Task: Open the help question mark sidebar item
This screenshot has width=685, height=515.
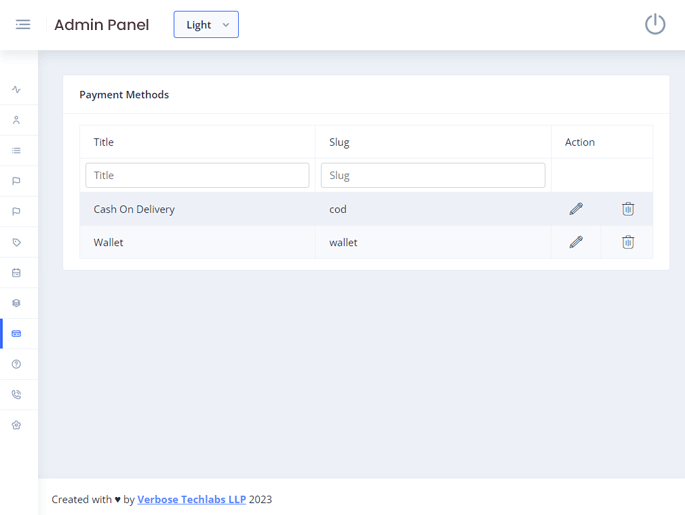Action: (16, 364)
